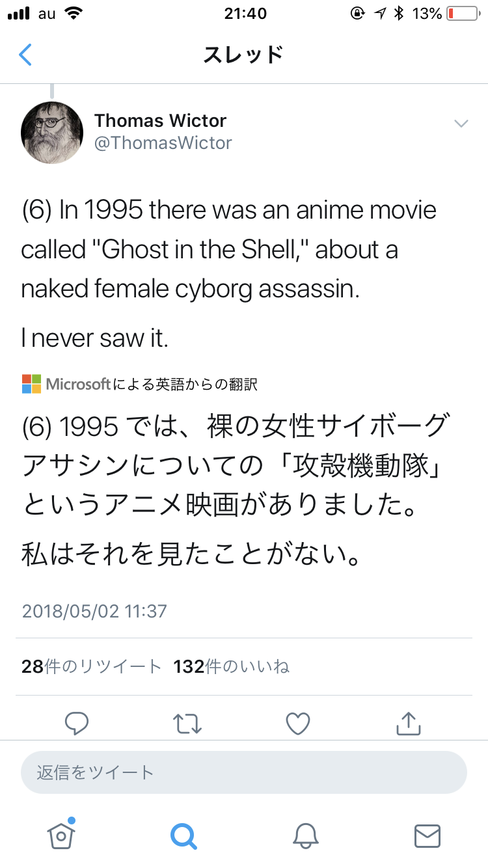This screenshot has height=868, width=488.
Task: View the 132 likes list
Action: pos(231,666)
